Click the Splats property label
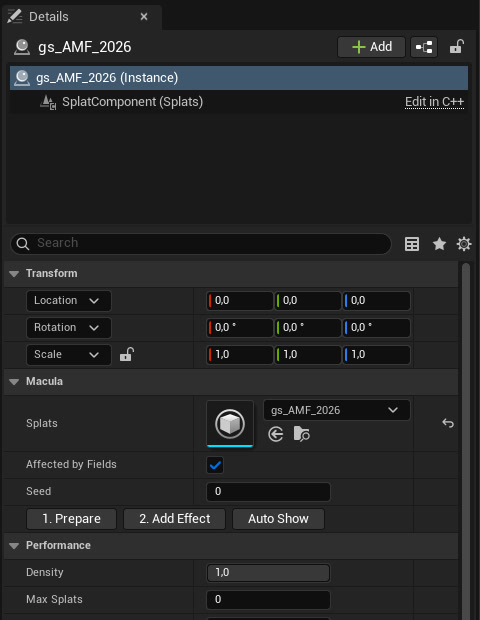Viewport: 480px width, 620px height. click(x=42, y=423)
